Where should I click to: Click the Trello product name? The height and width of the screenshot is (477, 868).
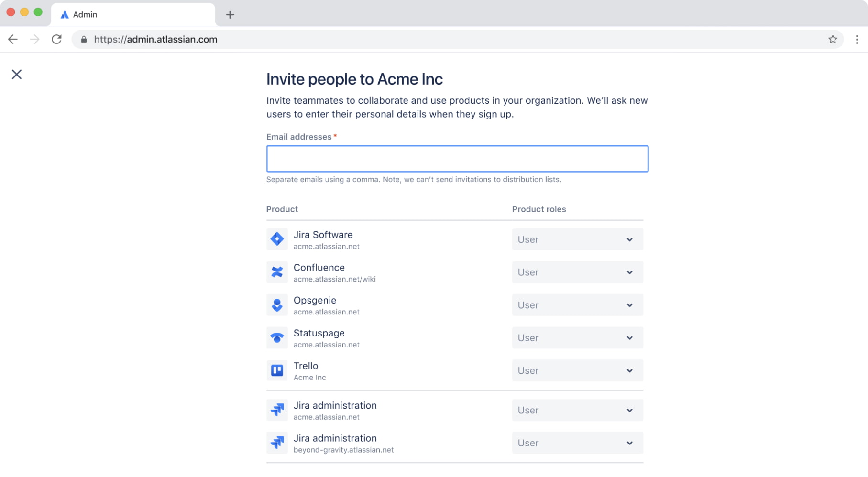click(x=306, y=366)
